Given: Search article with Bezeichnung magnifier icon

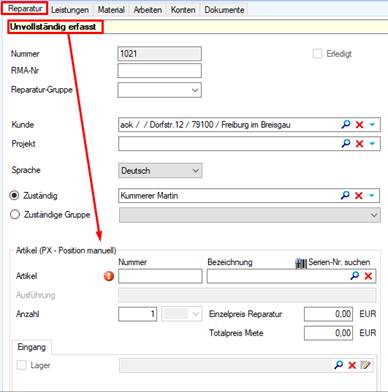Looking at the screenshot, I should (355, 276).
